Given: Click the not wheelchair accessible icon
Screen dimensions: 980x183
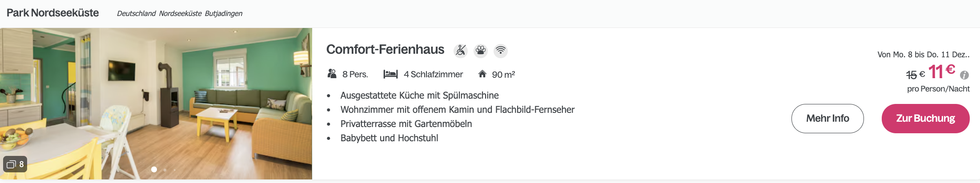Looking at the screenshot, I should pyautogui.click(x=461, y=51).
